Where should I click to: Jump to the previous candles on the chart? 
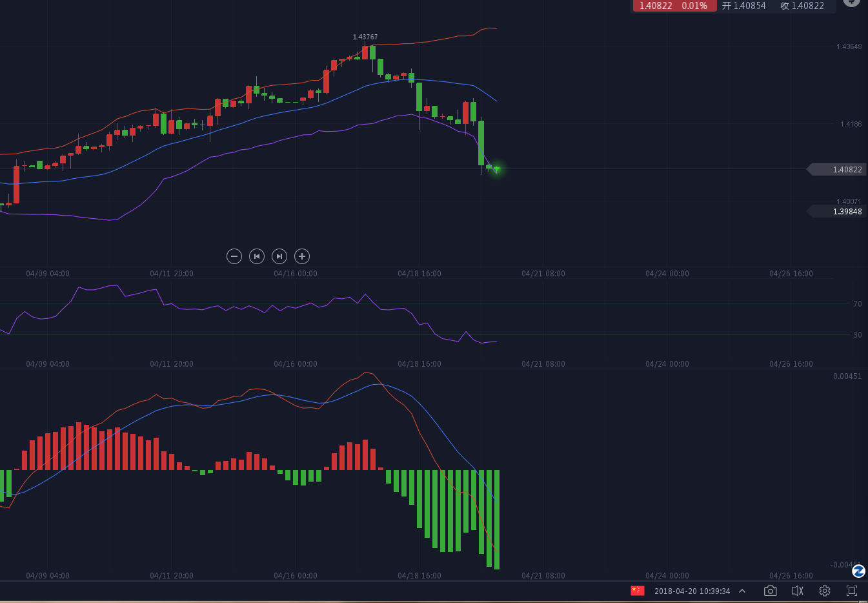coord(257,256)
